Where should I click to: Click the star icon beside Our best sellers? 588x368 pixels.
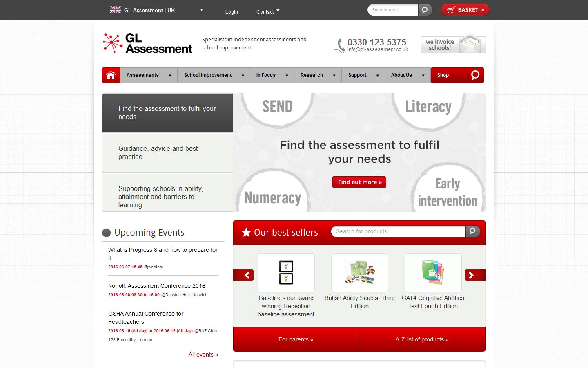click(x=245, y=232)
